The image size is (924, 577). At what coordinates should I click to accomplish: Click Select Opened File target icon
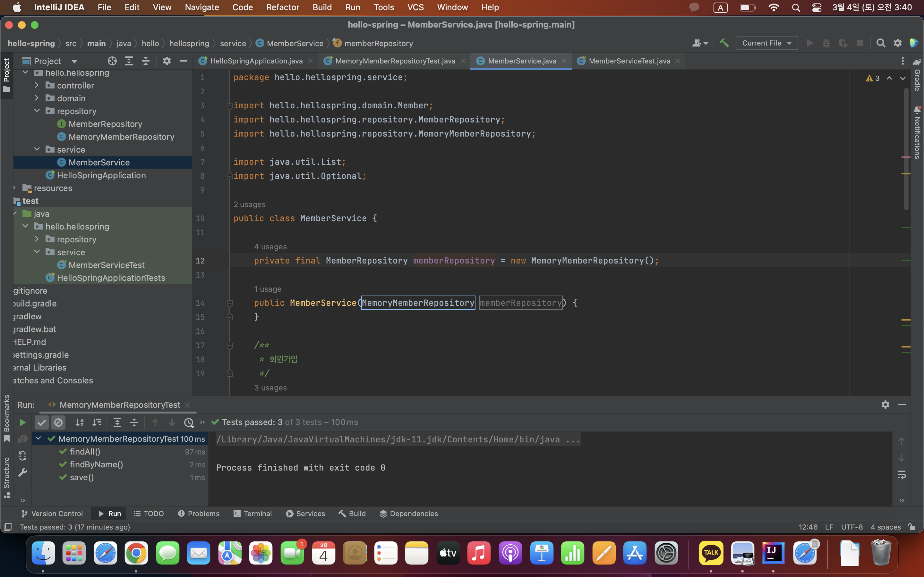(x=112, y=61)
